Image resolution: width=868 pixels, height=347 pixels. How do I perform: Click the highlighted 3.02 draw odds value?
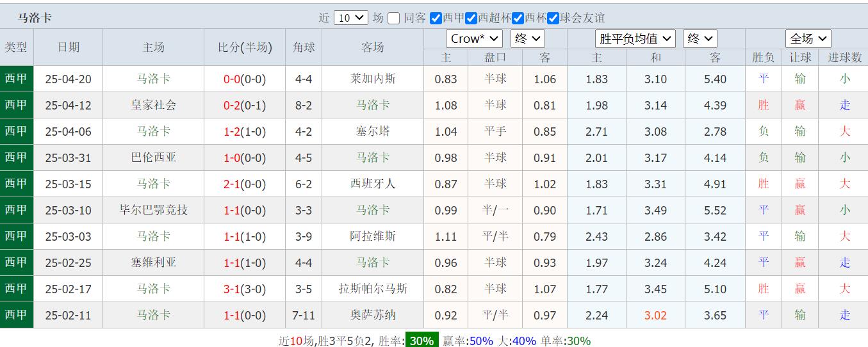(655, 315)
